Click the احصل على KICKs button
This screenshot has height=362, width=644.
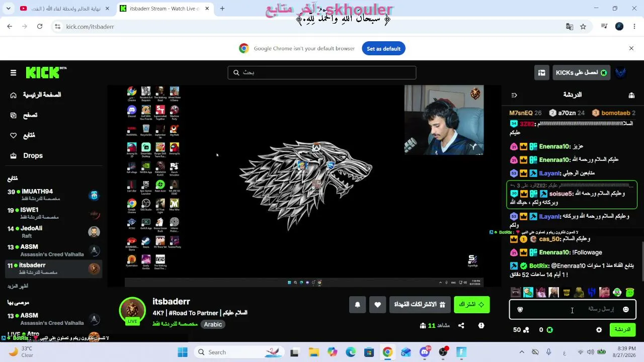[x=582, y=73]
